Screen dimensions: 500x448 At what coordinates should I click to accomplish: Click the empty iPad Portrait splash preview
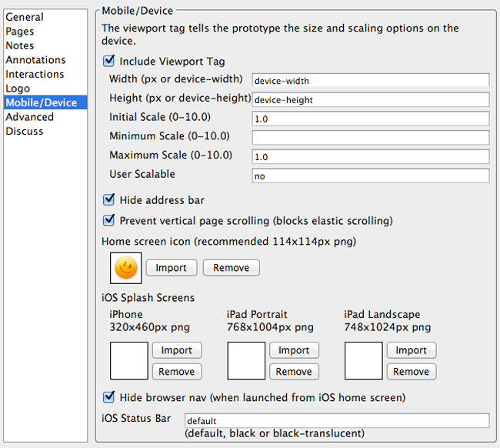click(247, 361)
